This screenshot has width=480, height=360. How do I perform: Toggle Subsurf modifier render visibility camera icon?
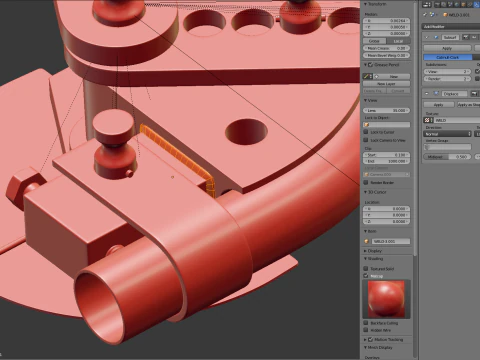coord(466,37)
